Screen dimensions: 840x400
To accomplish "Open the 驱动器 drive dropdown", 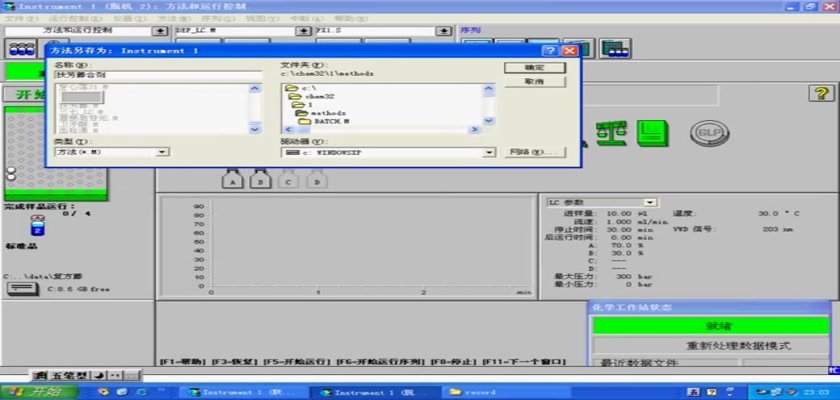I will (x=489, y=153).
